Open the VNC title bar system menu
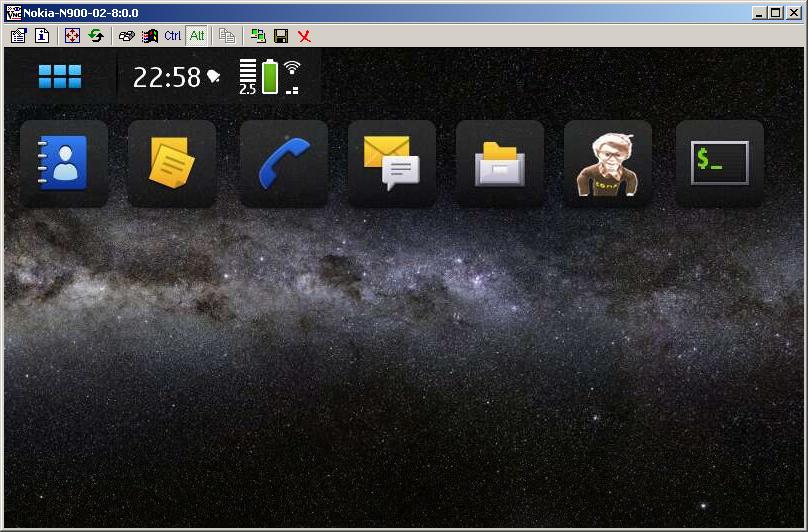Image resolution: width=808 pixels, height=532 pixels. (14, 12)
